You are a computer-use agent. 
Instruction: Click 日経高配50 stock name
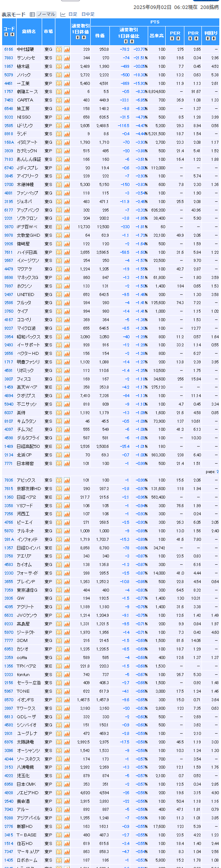point(28,447)
